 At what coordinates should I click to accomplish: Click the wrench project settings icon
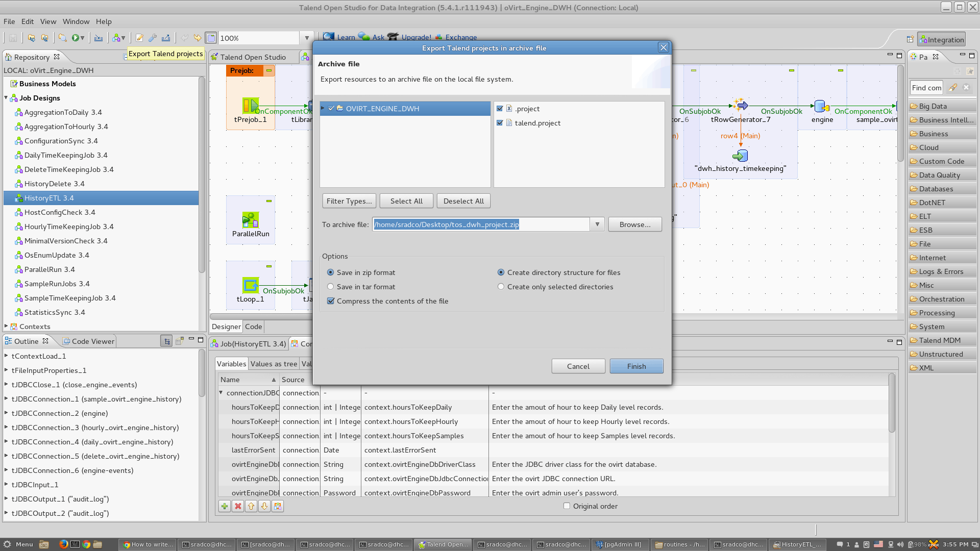153,38
